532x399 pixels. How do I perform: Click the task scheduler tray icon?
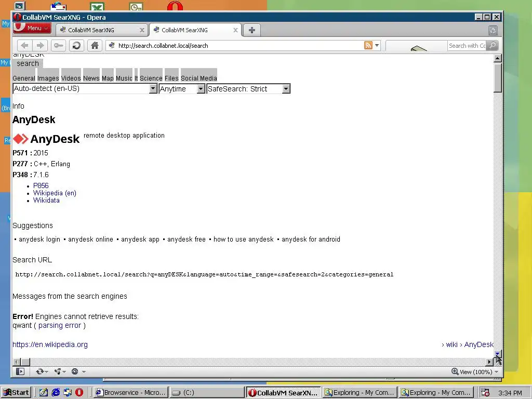point(485,393)
